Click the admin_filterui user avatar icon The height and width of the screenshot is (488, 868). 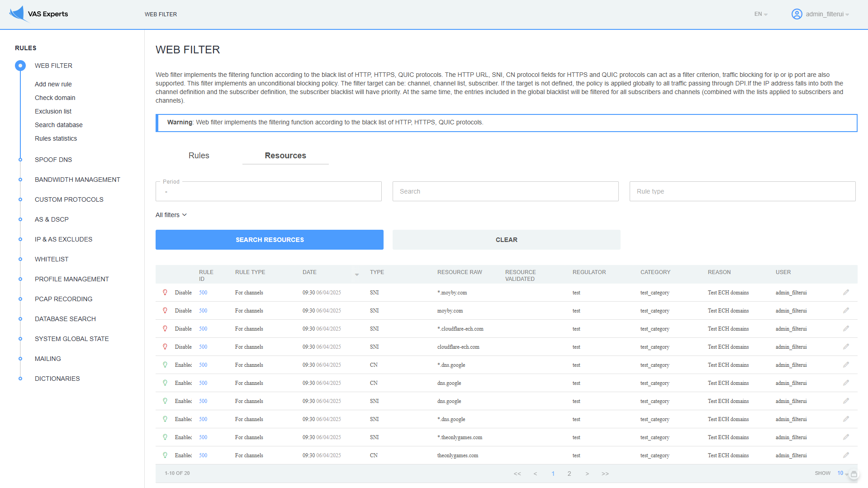point(797,14)
